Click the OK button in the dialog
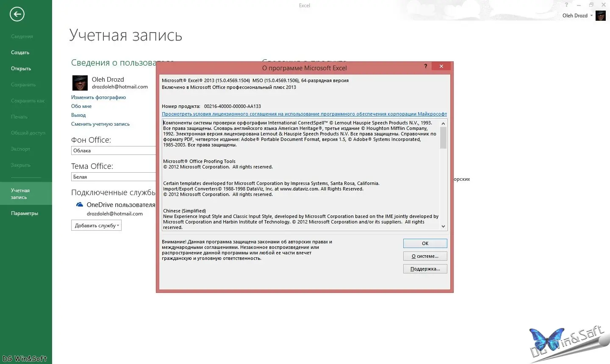 pyautogui.click(x=425, y=243)
